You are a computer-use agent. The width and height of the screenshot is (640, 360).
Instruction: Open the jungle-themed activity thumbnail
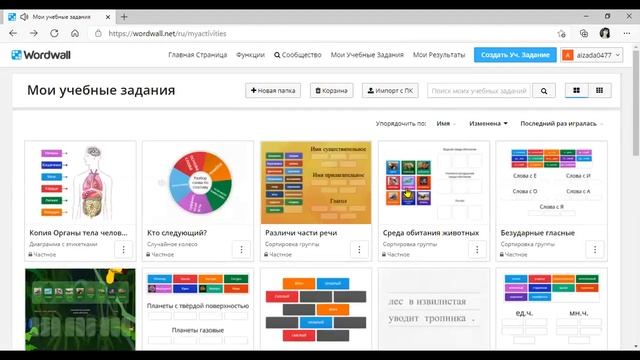80,309
